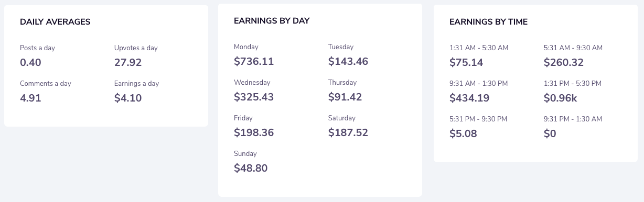Screen dimensions: 644x202
Task: Click the Upvotes a day value 27.92
Action: pos(128,63)
